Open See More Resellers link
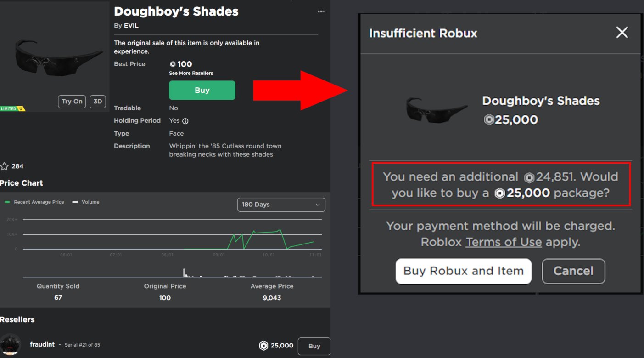The image size is (644, 358). [191, 73]
